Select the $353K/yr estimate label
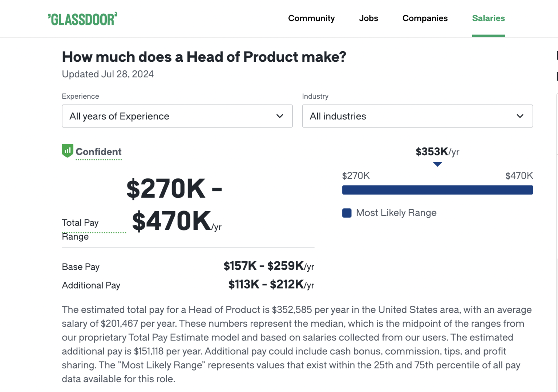This screenshot has height=392, width=558. pos(437,152)
